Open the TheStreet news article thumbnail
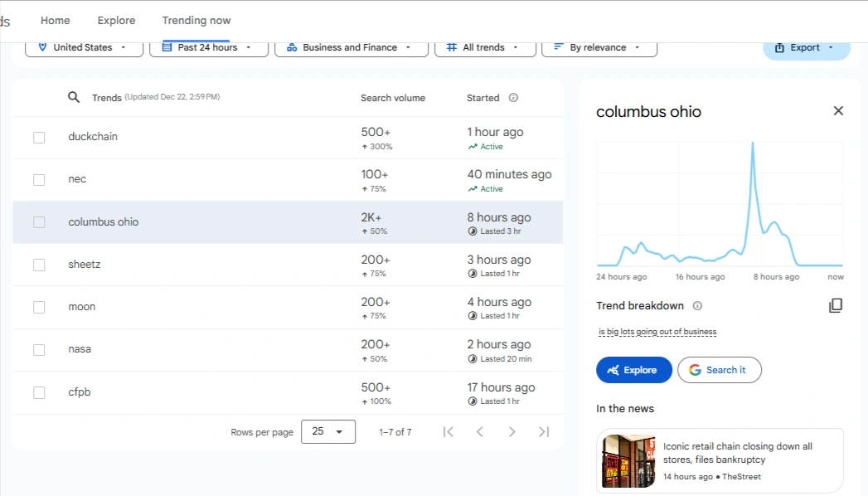This screenshot has height=496, width=868. pos(628,461)
